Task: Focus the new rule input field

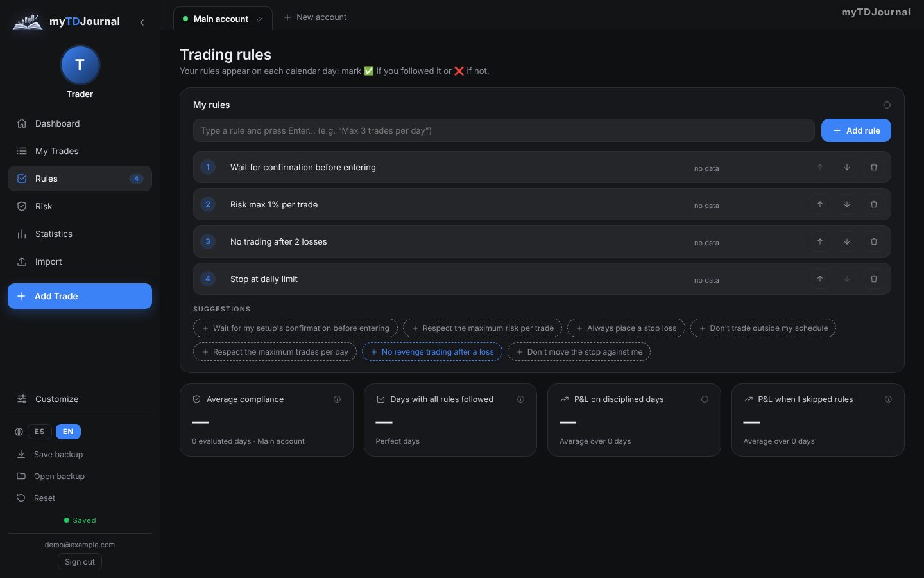Action: (504, 130)
